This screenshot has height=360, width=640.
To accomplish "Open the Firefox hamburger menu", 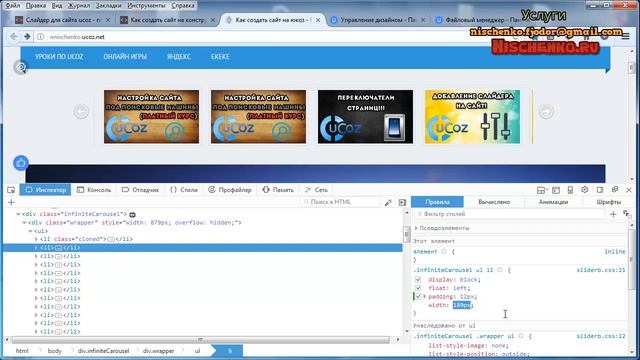I will click(x=625, y=37).
